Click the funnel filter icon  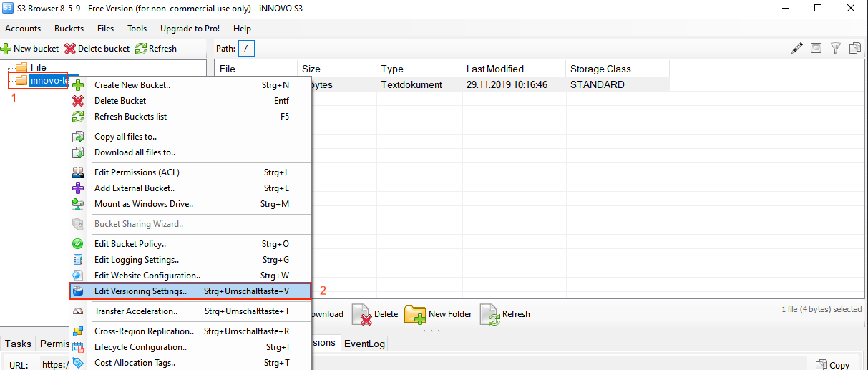coord(835,49)
